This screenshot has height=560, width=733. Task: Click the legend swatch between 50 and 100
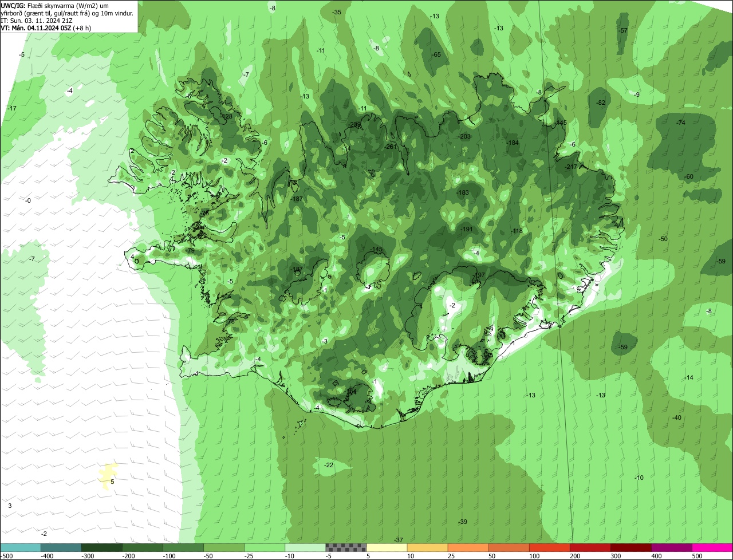tap(509, 547)
